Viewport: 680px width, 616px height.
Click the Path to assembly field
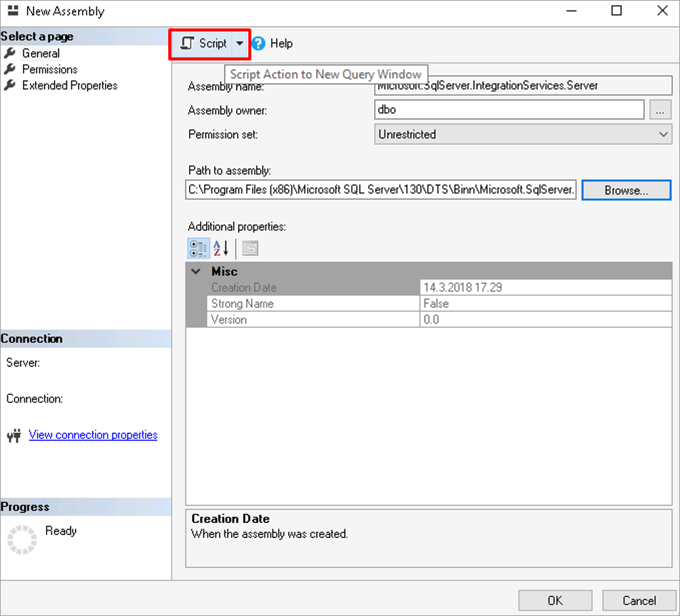coord(381,190)
